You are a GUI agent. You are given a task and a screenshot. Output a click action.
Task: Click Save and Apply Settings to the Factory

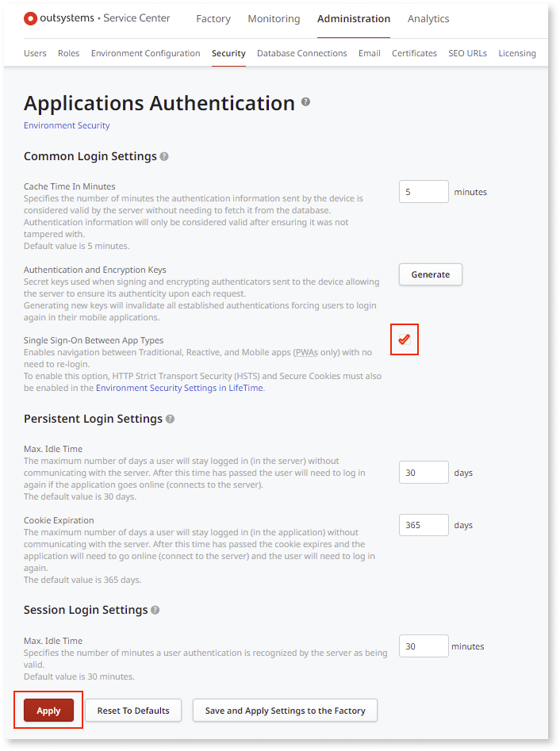pos(285,711)
